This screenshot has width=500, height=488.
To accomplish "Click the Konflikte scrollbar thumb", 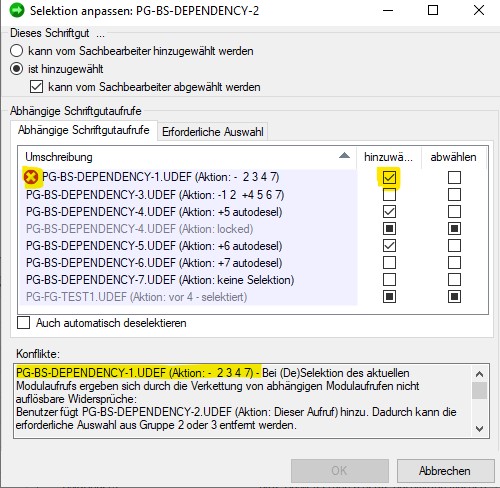I will click(x=479, y=390).
